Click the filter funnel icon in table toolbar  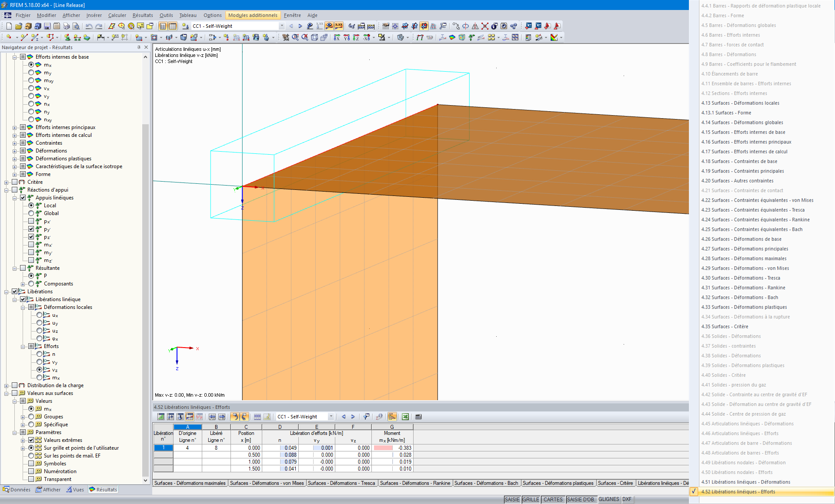[366, 417]
